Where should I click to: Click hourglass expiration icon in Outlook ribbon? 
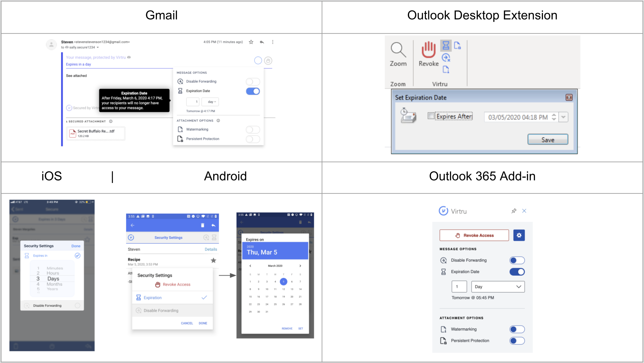coord(446,45)
